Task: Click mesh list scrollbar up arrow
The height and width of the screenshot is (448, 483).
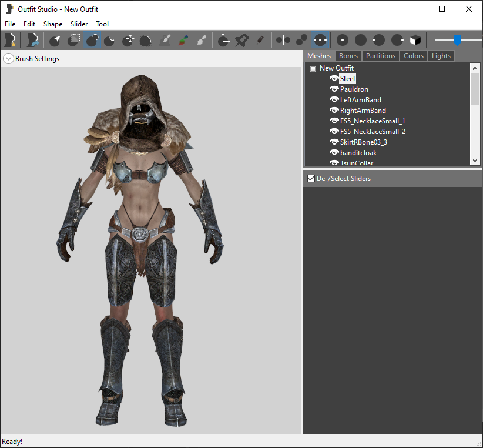Action: tap(475, 68)
